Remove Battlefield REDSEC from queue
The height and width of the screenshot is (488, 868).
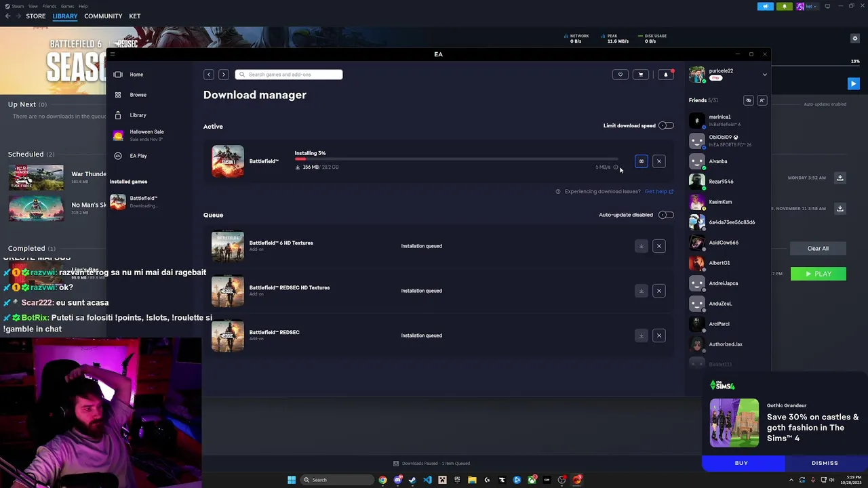(x=659, y=335)
